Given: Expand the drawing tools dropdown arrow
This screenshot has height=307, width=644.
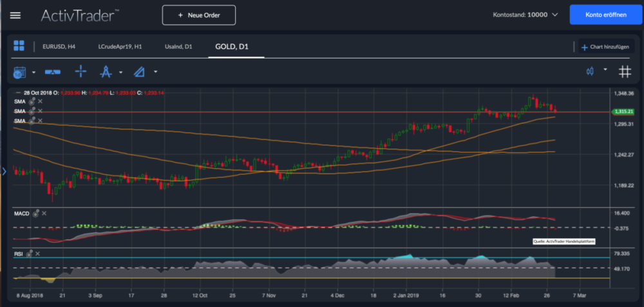Looking at the screenshot, I should [x=156, y=72].
